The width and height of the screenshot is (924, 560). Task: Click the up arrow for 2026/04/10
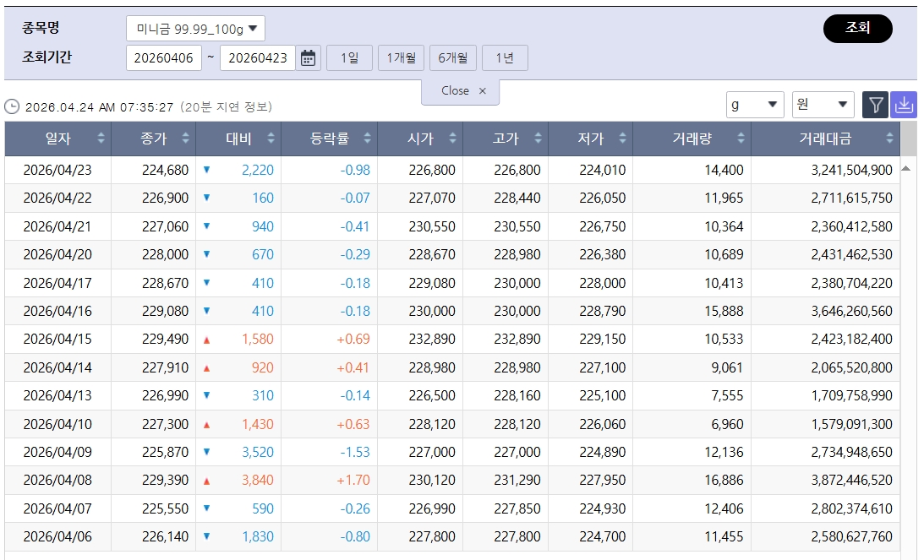[207, 425]
